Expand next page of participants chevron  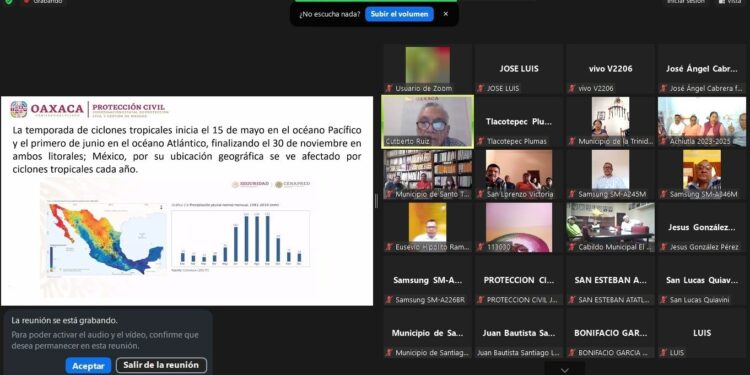(x=565, y=370)
